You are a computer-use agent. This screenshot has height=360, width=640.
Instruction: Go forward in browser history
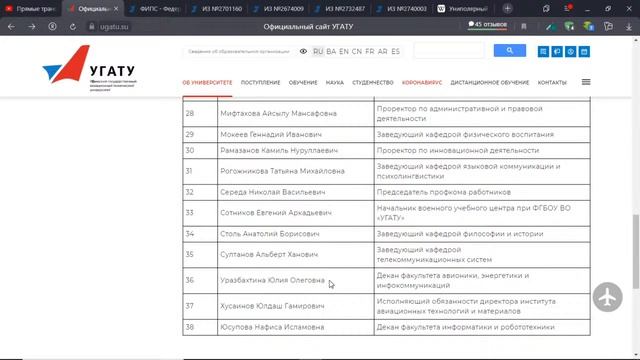coord(31,27)
